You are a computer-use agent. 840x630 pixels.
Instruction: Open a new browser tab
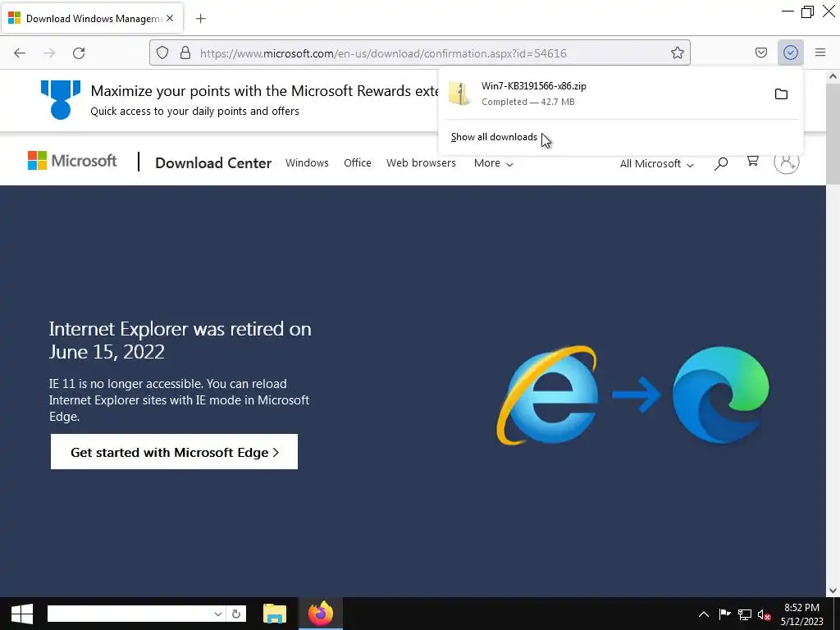200,19
